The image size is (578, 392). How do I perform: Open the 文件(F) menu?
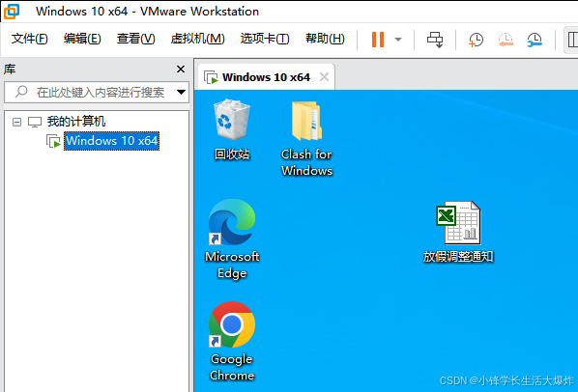(30, 39)
